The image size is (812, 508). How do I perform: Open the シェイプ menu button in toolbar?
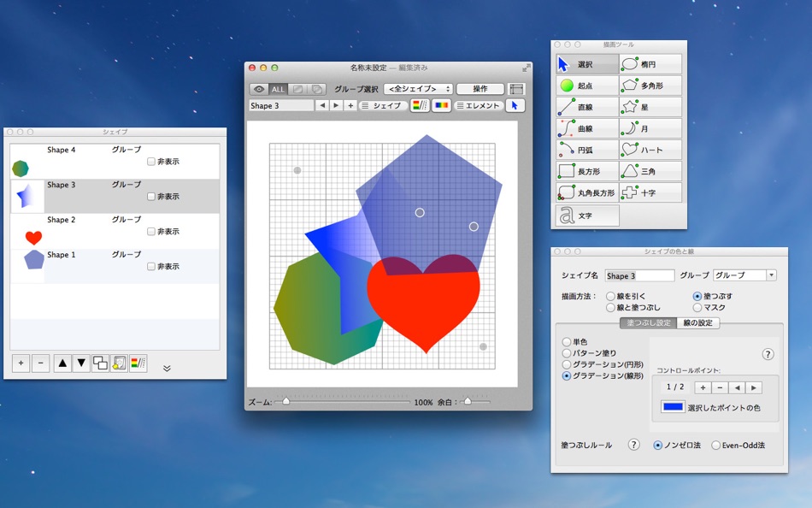click(383, 105)
